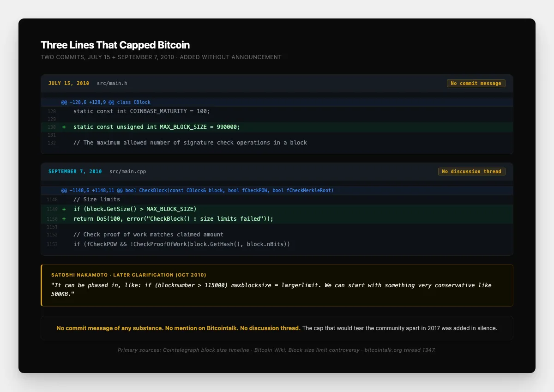The height and width of the screenshot is (392, 554).
Task: Select the added MAX_BLOCK_SIZE = 990000 line
Action: pos(277,127)
